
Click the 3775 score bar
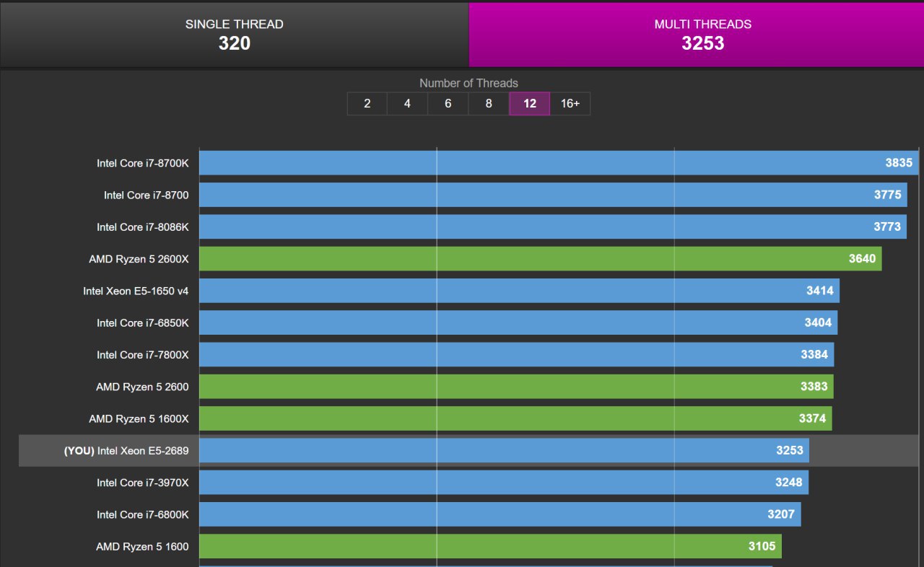[x=553, y=195]
